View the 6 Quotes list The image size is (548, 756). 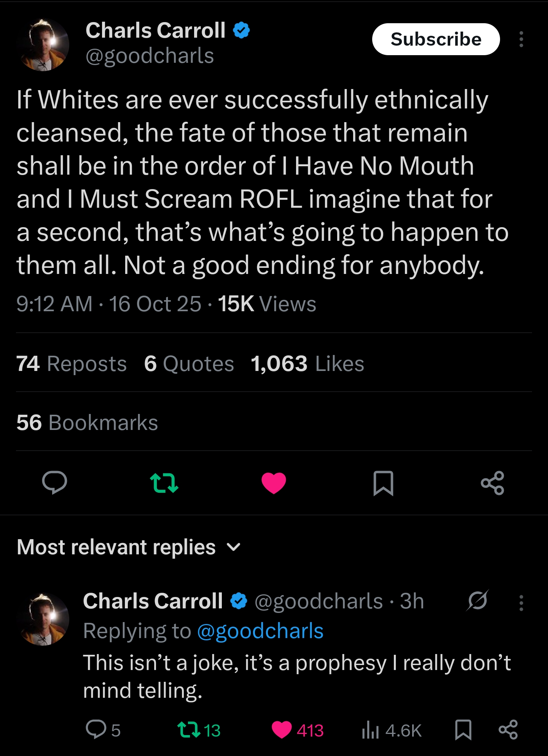point(189,363)
